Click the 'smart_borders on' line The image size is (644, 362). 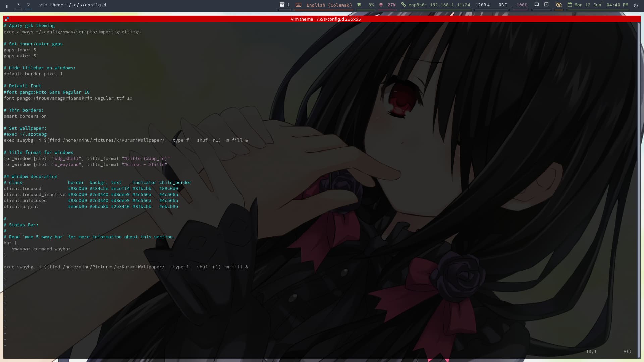(25, 116)
